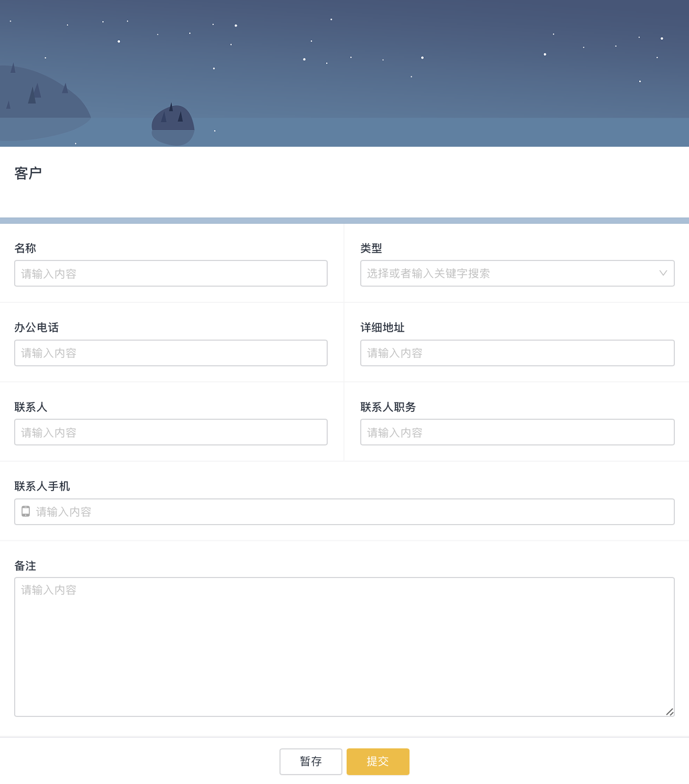Image resolution: width=689 pixels, height=784 pixels.
Task: Click the 类型 dropdown chevron arrow
Action: pos(663,273)
